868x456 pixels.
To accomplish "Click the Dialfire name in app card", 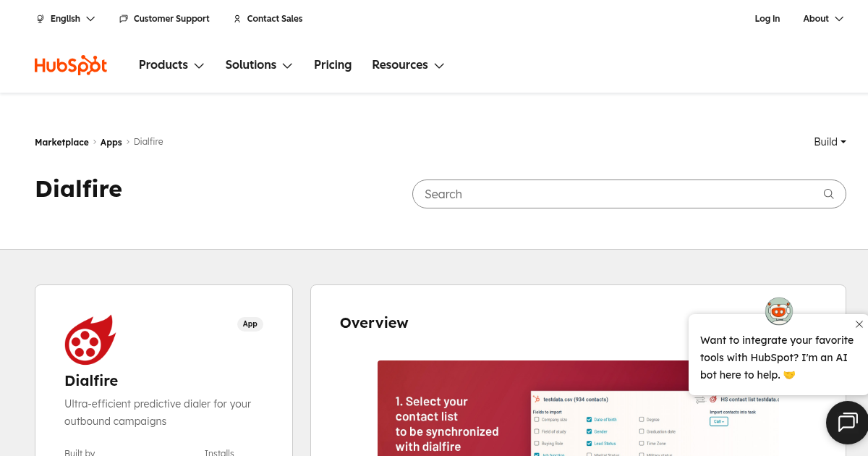I will pos(91,381).
